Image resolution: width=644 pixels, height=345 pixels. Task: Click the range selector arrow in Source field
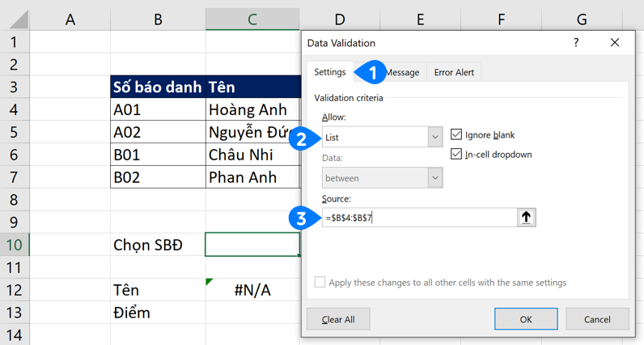click(x=526, y=217)
